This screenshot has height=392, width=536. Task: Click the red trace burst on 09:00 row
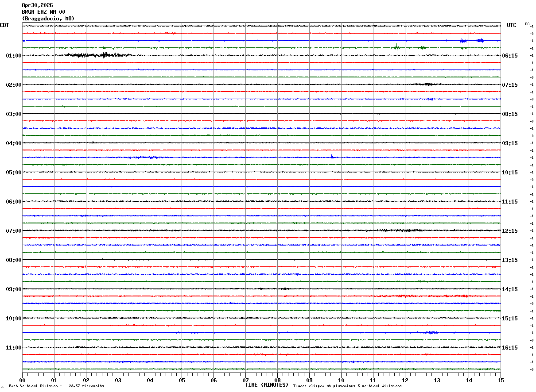pyautogui.click(x=432, y=296)
